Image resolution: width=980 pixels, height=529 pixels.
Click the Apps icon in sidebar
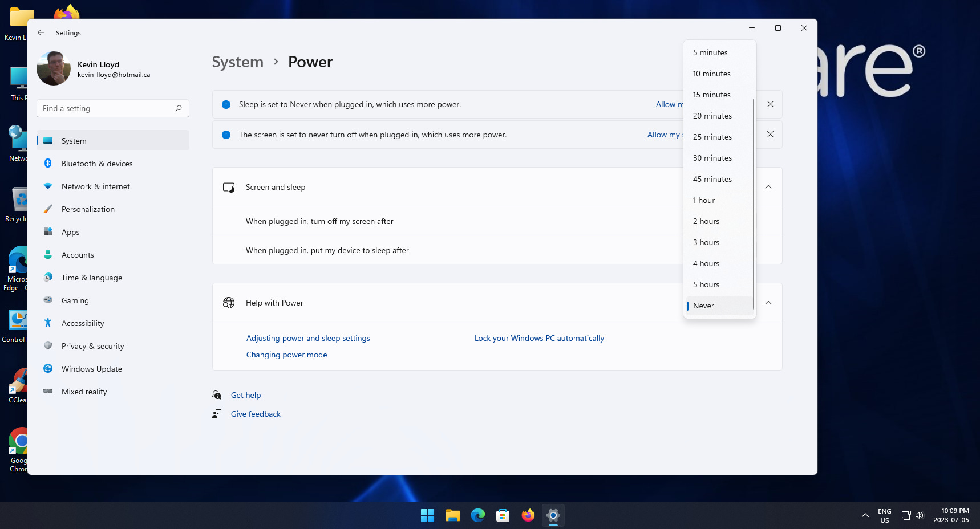(x=48, y=231)
